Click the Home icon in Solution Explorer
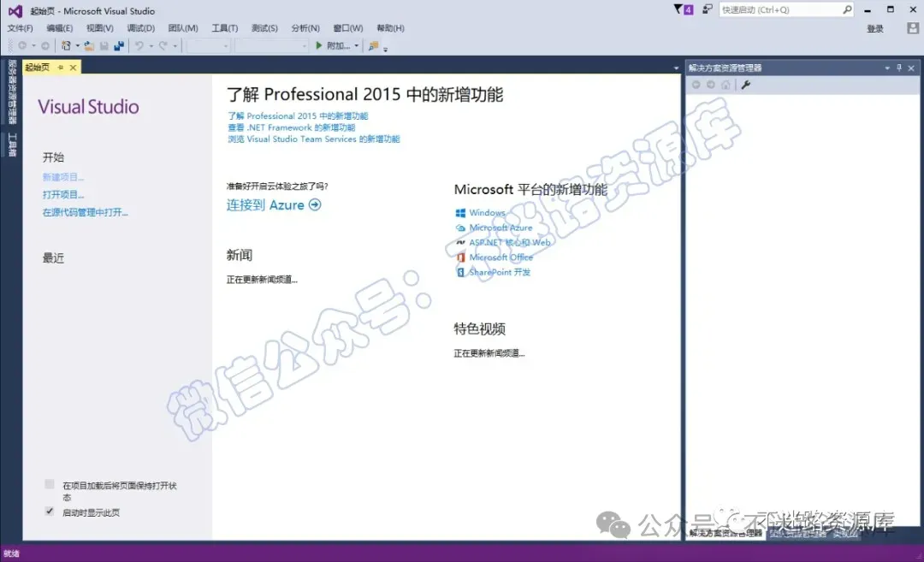The image size is (924, 562). point(726,85)
